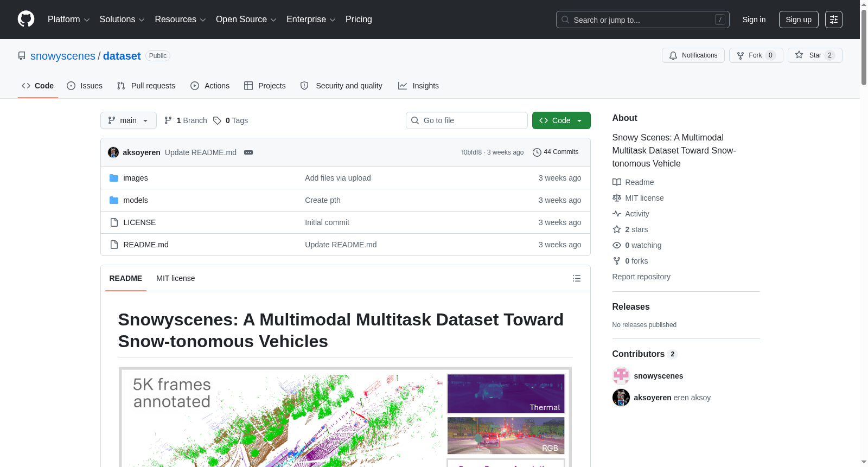Switch to the Issues tab
The width and height of the screenshot is (868, 467).
point(85,86)
